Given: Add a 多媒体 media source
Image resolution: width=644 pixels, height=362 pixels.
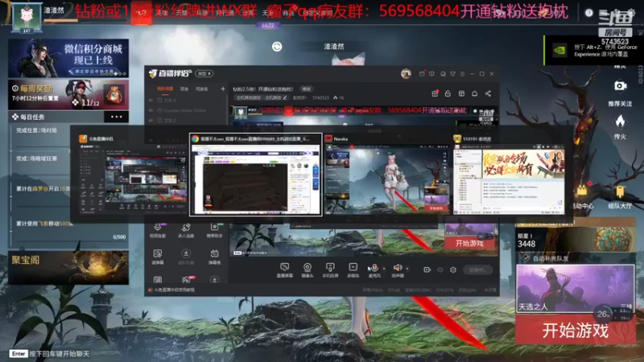Looking at the screenshot, I should tap(353, 270).
